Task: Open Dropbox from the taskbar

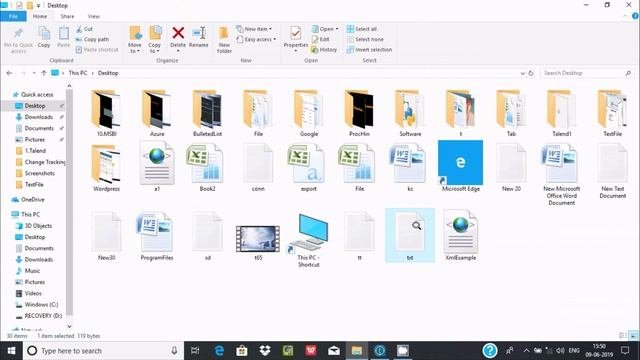Action: tap(265, 351)
